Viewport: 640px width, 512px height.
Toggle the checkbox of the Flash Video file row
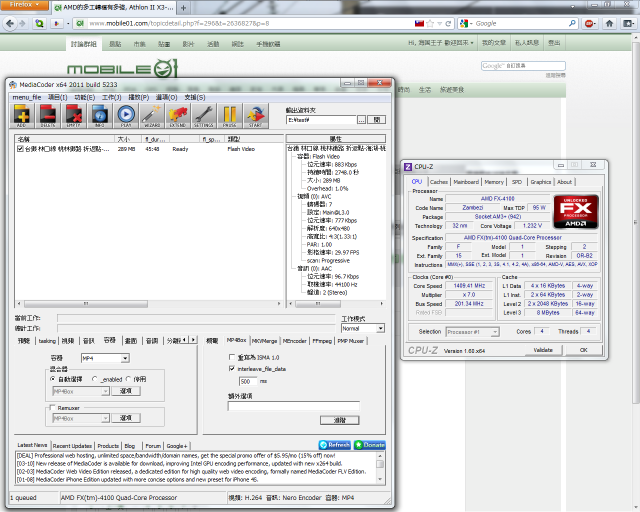20,149
